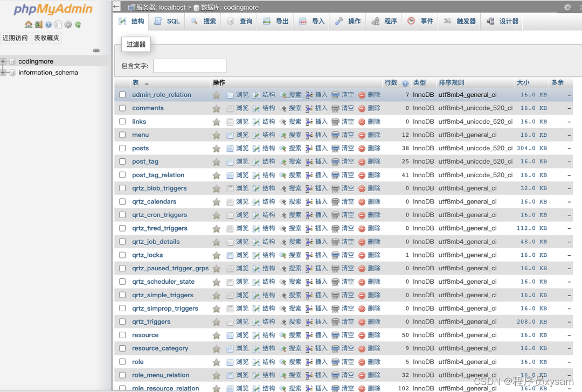Screen dimensions: 582x392
Task: Expand the codingmore database tree node
Action: [x=3, y=61]
